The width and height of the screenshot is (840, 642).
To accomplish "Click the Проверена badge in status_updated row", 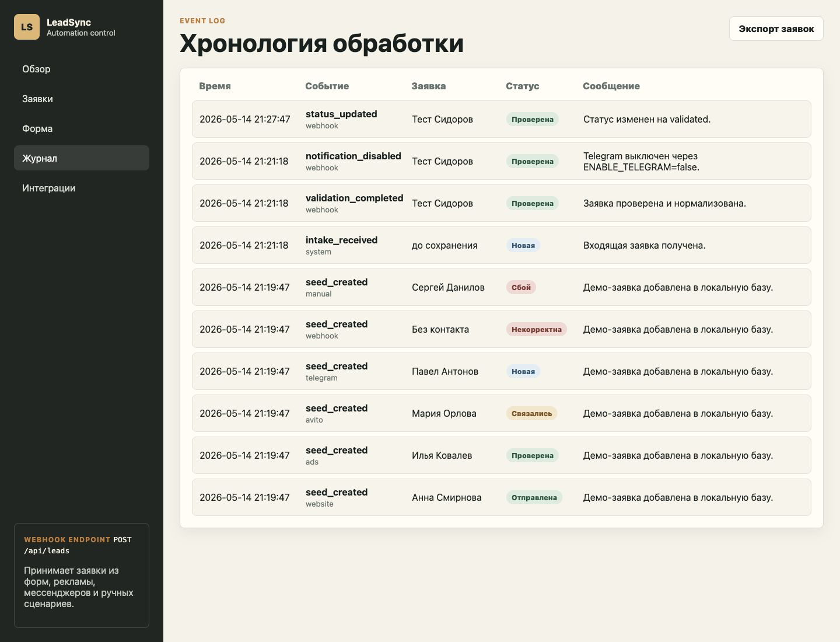I will click(x=532, y=119).
